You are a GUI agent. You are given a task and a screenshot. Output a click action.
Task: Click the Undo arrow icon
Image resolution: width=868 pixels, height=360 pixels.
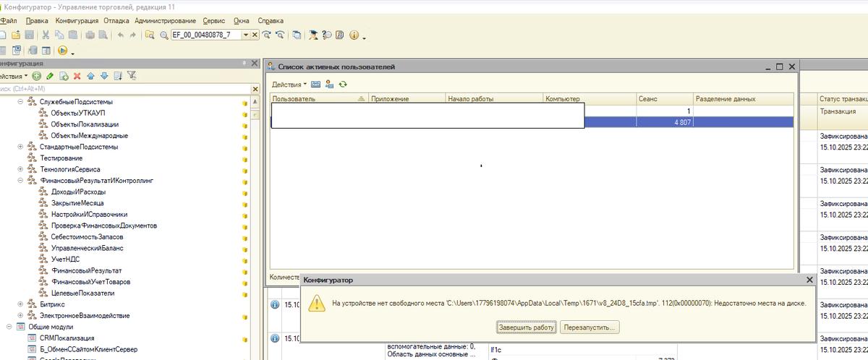(x=121, y=35)
